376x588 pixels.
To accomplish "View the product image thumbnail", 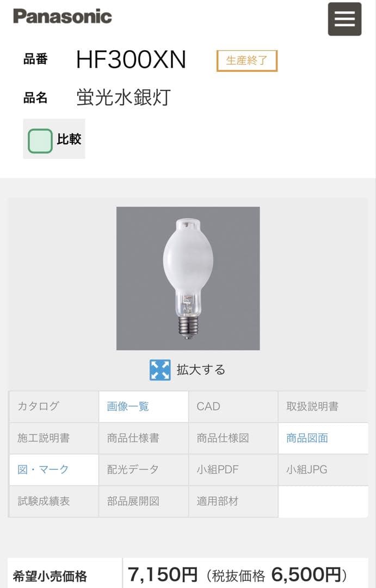I will coord(188,279).
